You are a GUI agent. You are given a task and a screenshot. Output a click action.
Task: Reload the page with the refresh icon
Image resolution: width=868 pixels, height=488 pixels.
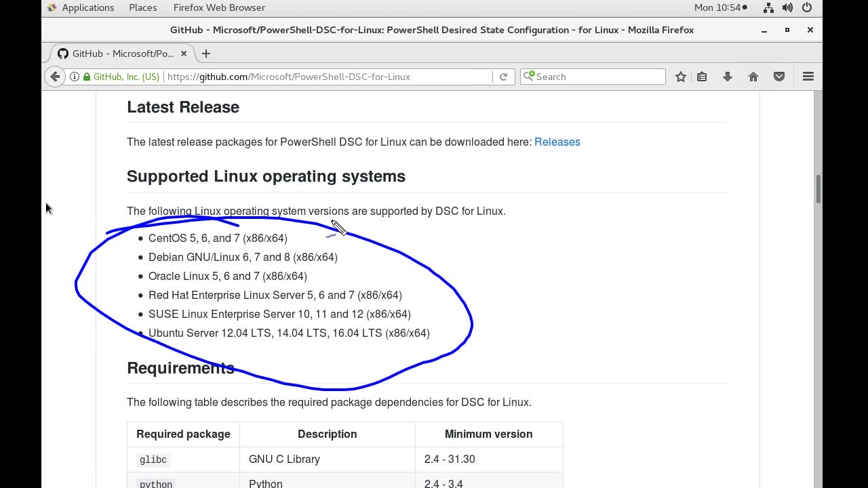503,77
